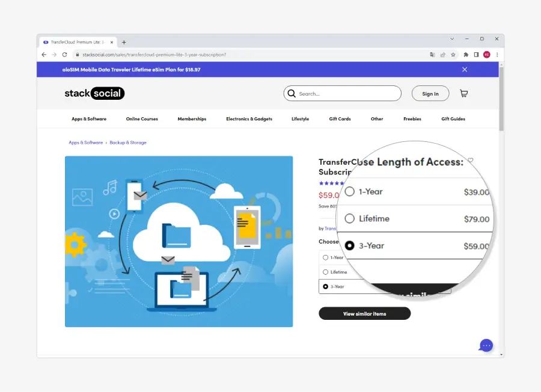Click the browser back arrow
The image size is (541, 392).
click(44, 55)
